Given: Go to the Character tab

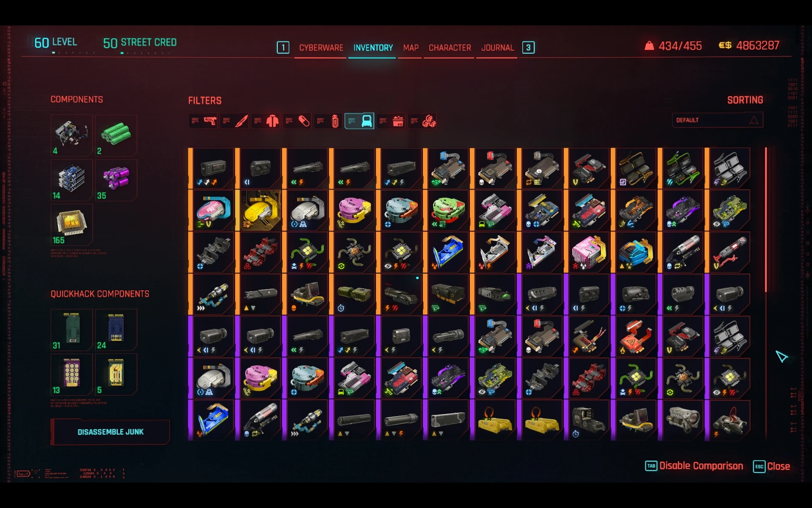Looking at the screenshot, I should tap(450, 48).
